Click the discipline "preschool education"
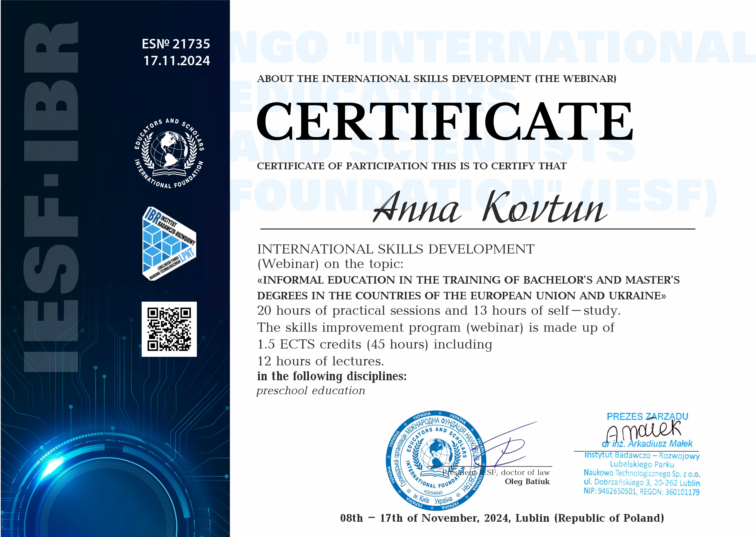 pos(311,391)
